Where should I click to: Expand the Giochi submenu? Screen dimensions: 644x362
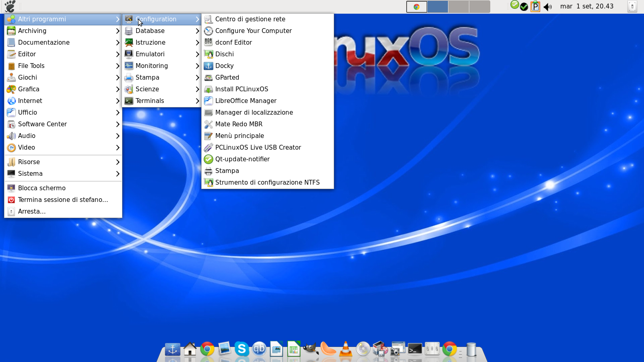point(63,78)
